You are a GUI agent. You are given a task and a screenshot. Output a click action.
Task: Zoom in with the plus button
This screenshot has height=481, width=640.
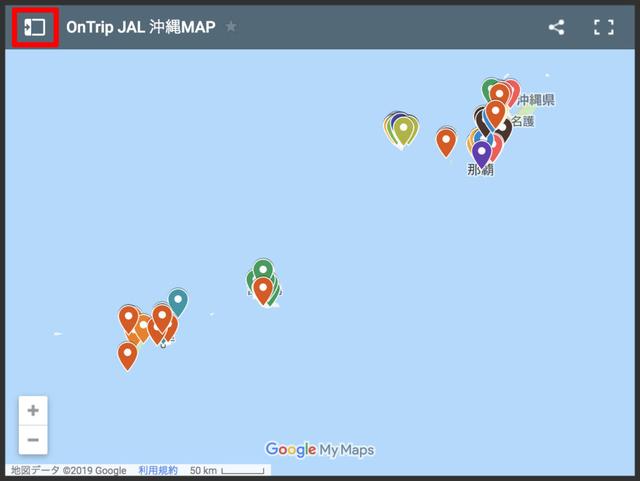click(33, 410)
